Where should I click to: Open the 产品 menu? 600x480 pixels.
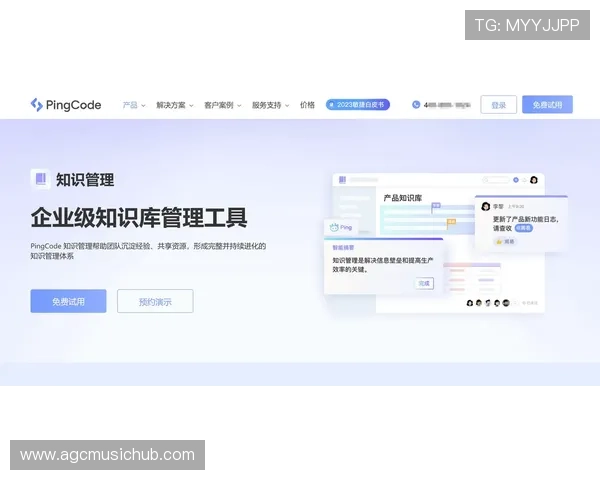coord(130,105)
